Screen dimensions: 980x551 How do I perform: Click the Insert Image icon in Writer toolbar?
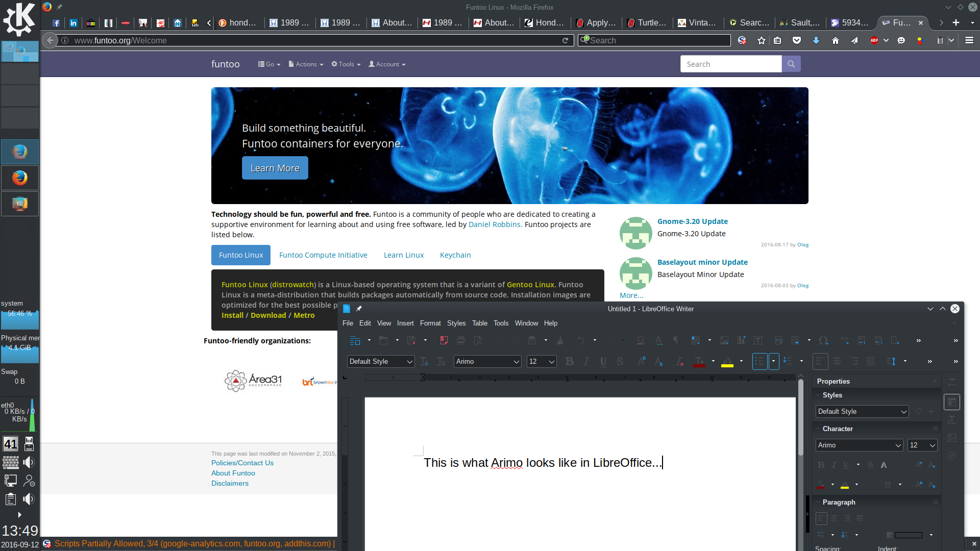(x=724, y=340)
